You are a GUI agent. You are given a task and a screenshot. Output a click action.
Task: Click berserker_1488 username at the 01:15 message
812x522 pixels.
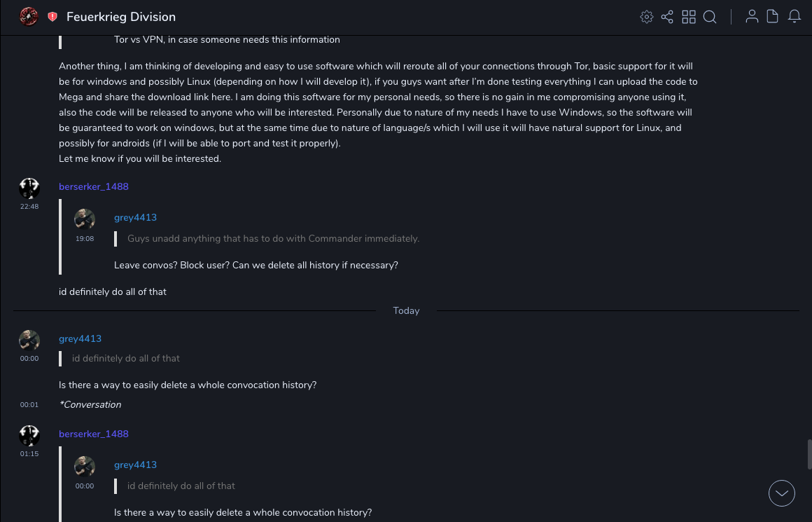tap(94, 434)
